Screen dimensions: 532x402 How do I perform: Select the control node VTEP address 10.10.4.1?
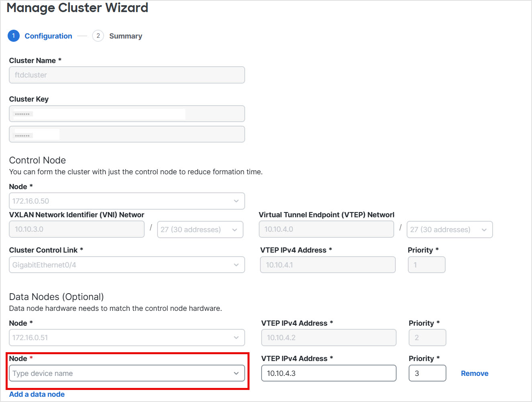click(x=327, y=265)
